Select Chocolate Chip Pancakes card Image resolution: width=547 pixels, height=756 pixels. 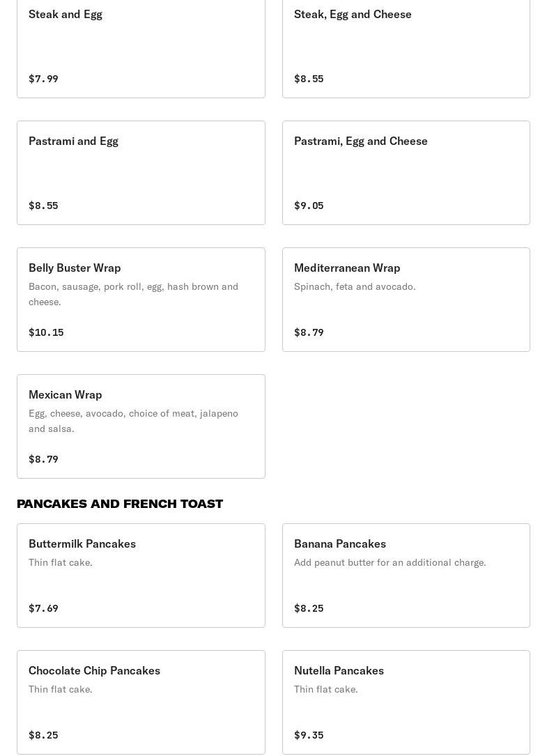tap(141, 702)
